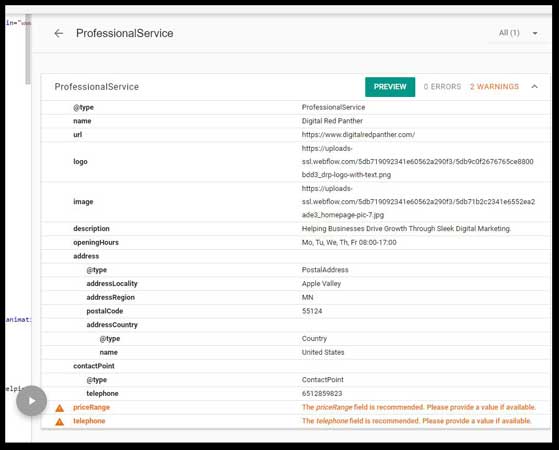This screenshot has width=559, height=450.
Task: Select the telephone number 6512859823
Action: tap(322, 393)
